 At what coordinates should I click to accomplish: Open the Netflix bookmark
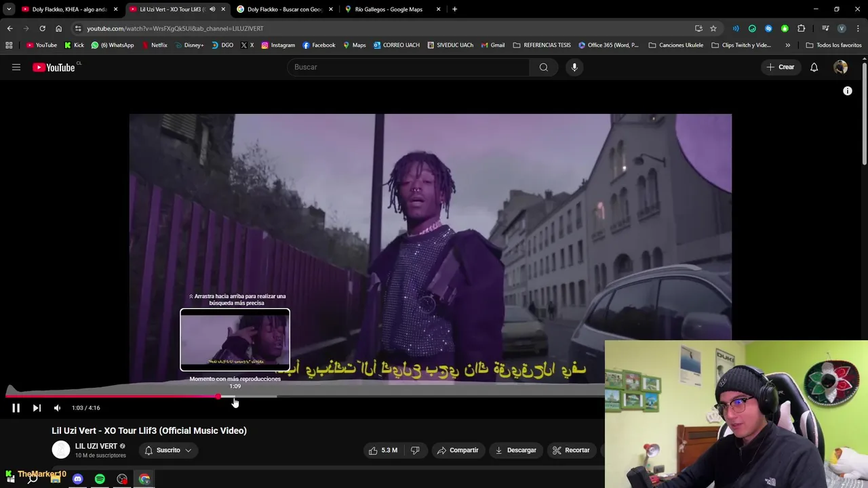coord(154,45)
